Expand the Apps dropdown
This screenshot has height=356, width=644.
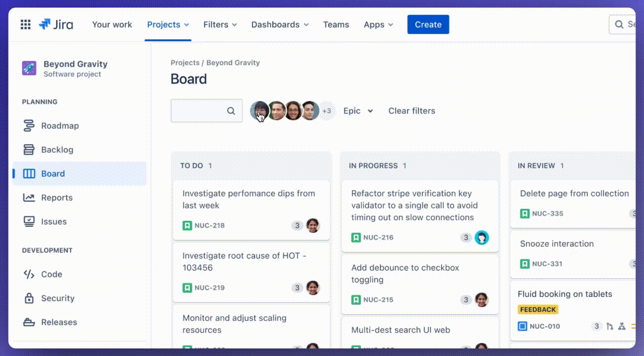click(379, 24)
